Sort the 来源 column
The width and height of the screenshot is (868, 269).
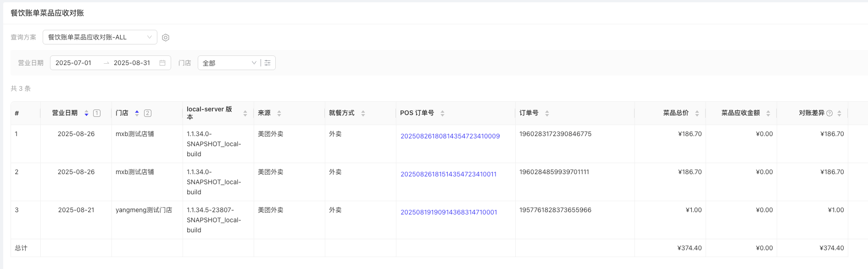tap(279, 113)
